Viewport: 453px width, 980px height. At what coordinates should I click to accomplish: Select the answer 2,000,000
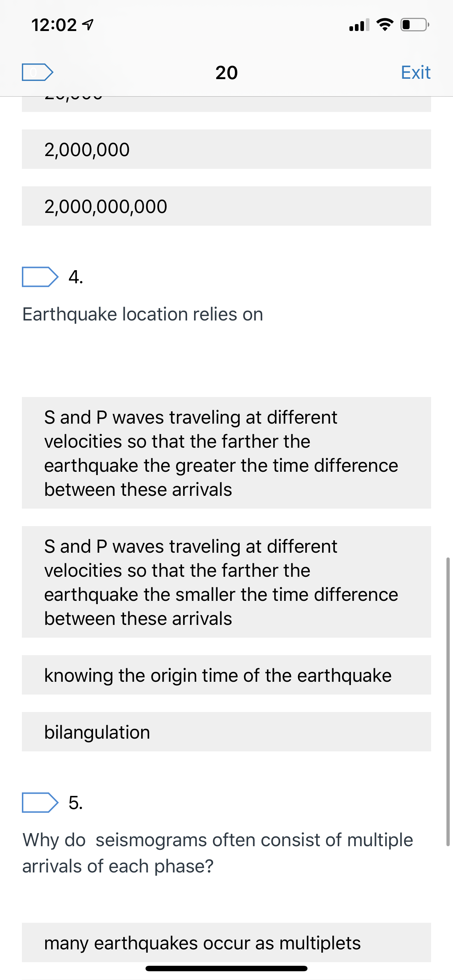pos(226,149)
